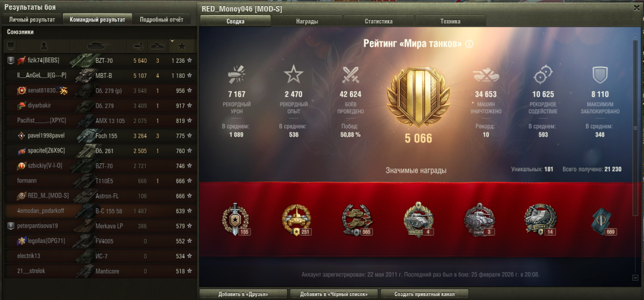
Task: Click the award icon showing 565
Action: click(x=357, y=219)
